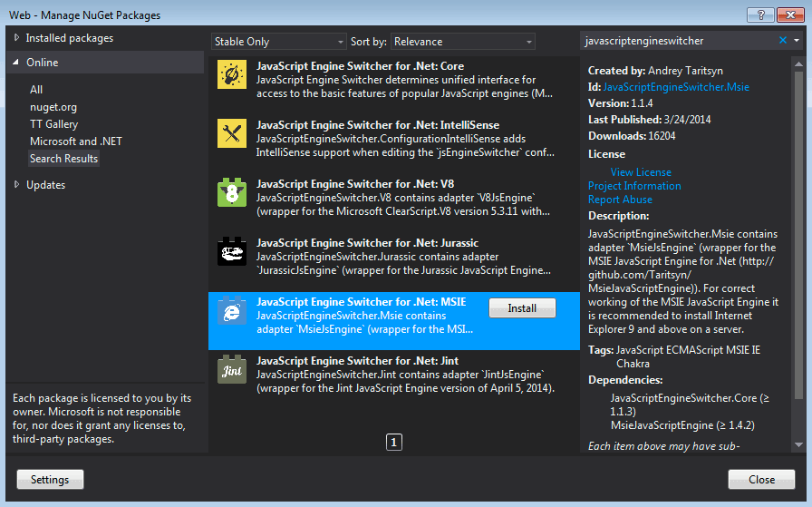Open the search box dropdown arrow
Screen dimensions: 812x507
tap(797, 41)
